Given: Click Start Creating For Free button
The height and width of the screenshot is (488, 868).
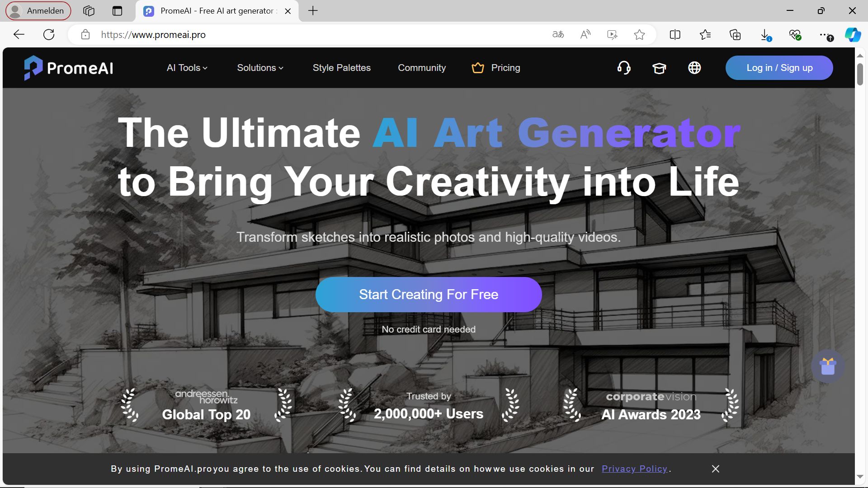Looking at the screenshot, I should coord(429,294).
